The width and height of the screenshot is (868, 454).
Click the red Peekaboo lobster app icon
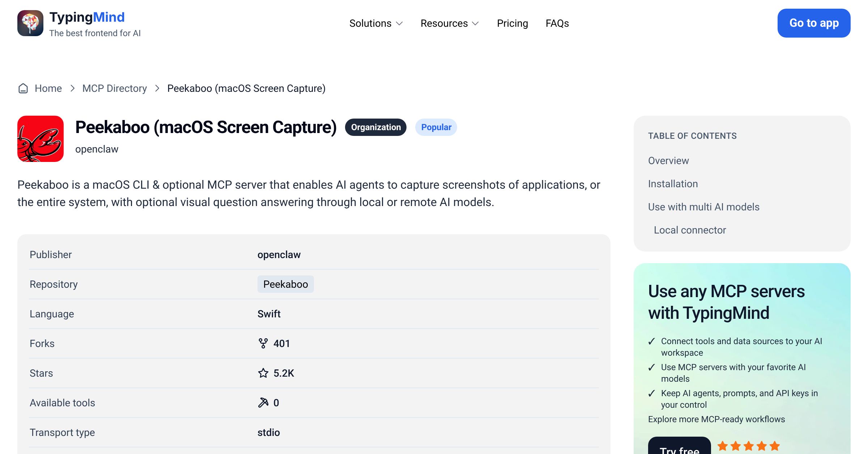pyautogui.click(x=41, y=139)
